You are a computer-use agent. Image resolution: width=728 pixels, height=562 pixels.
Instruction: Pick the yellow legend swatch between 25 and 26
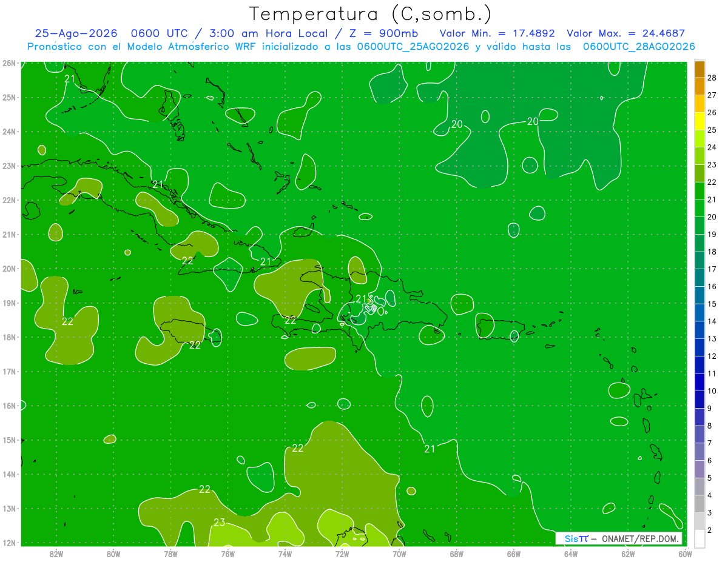[699, 121]
